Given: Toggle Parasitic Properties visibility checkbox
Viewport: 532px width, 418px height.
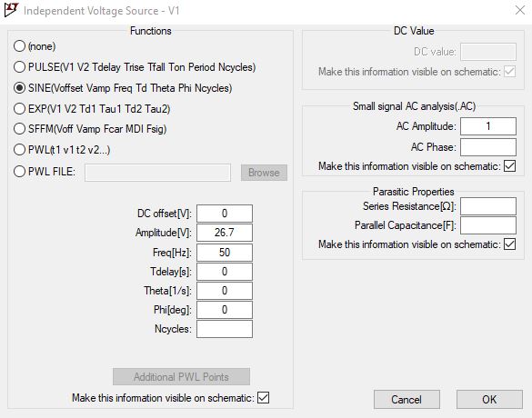Looking at the screenshot, I should [x=509, y=244].
